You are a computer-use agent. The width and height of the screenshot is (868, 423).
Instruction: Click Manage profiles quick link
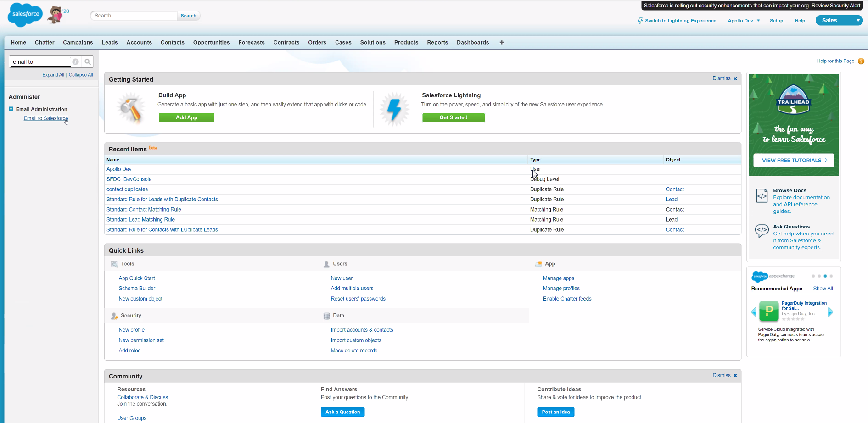(x=561, y=289)
